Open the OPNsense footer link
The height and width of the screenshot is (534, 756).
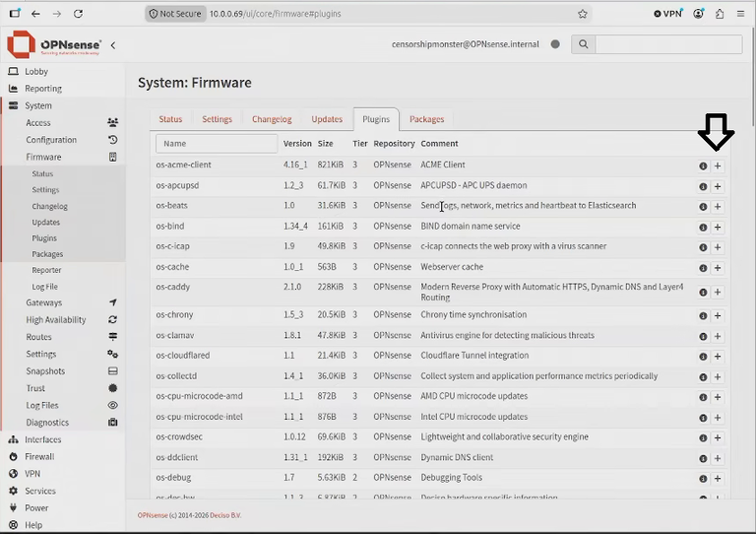click(153, 515)
